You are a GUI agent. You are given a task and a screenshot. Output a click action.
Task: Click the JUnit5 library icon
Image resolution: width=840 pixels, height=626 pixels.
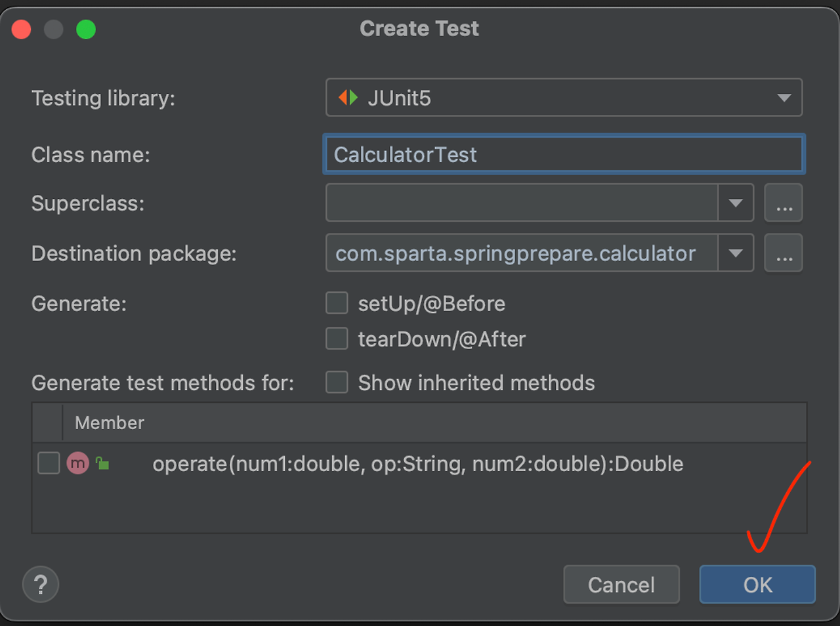click(x=348, y=98)
